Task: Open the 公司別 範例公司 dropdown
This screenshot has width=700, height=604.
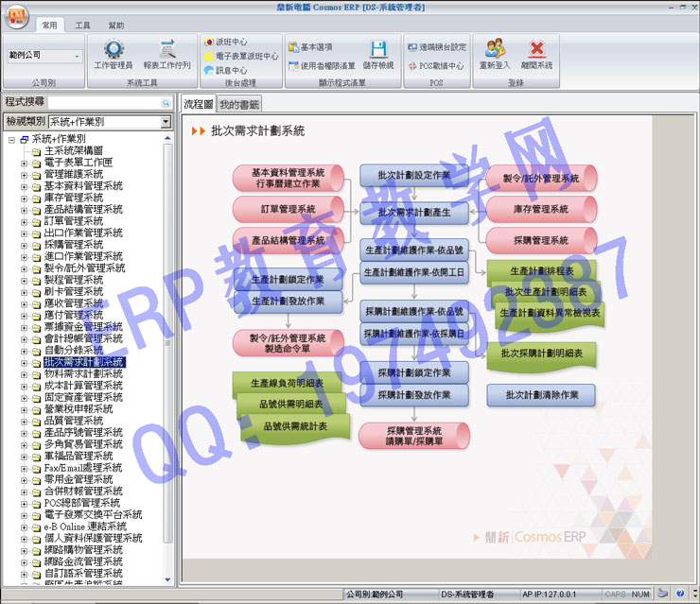Action: (x=77, y=56)
